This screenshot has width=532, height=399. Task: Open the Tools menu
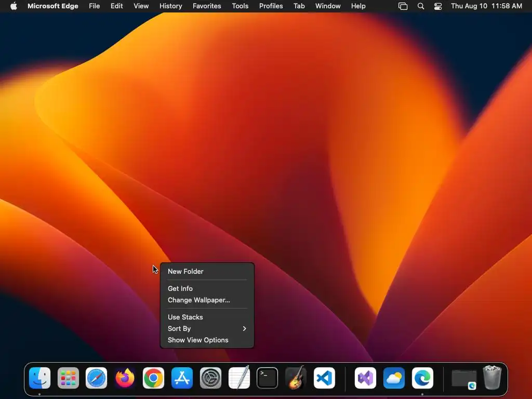[240, 6]
